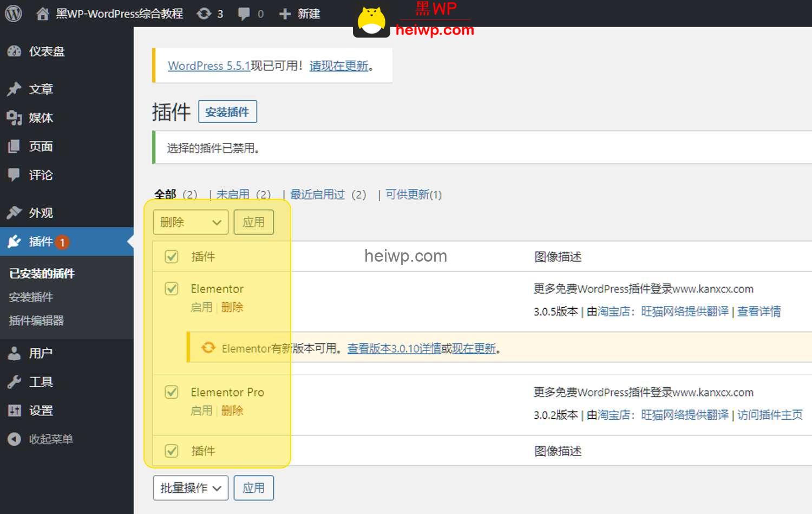Click the 评论 comment icon in sidebar
This screenshot has width=812, height=514.
coord(14,175)
